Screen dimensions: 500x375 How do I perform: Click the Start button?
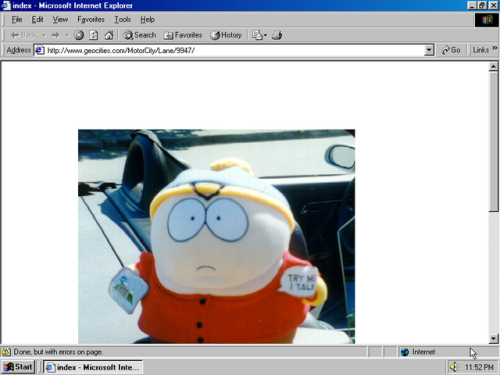tap(18, 367)
